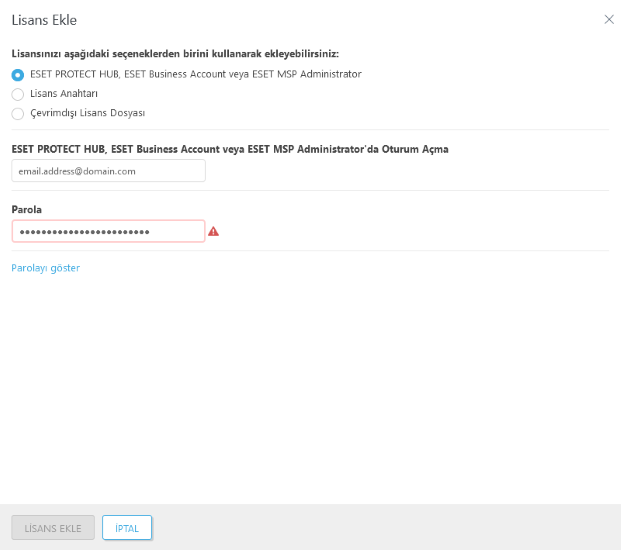
Task: Click the Lisans Ekle dialog title
Action: coord(44,20)
